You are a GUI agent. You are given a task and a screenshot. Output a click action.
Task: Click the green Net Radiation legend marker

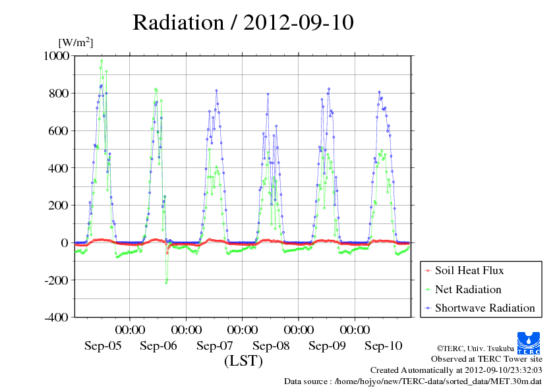coord(427,290)
